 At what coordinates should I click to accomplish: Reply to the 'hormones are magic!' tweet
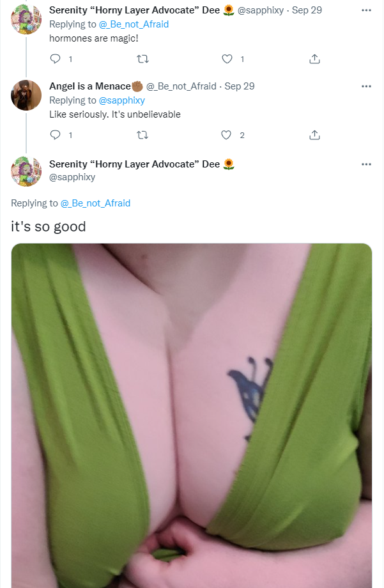56,59
